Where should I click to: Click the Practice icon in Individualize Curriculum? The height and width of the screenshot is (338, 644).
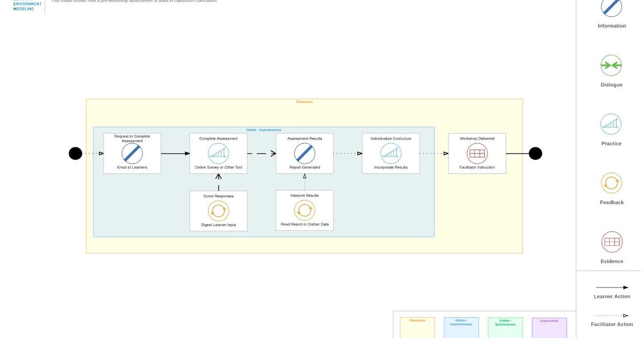point(391,155)
